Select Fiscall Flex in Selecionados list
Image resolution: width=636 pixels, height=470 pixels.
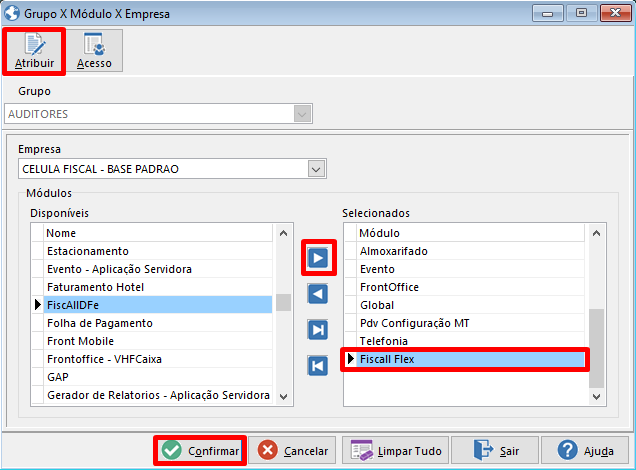coord(471,359)
